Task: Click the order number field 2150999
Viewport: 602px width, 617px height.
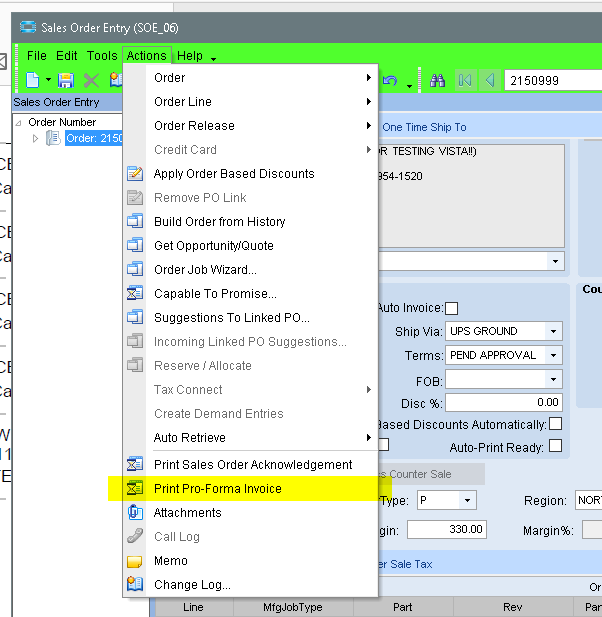Action: pos(553,81)
